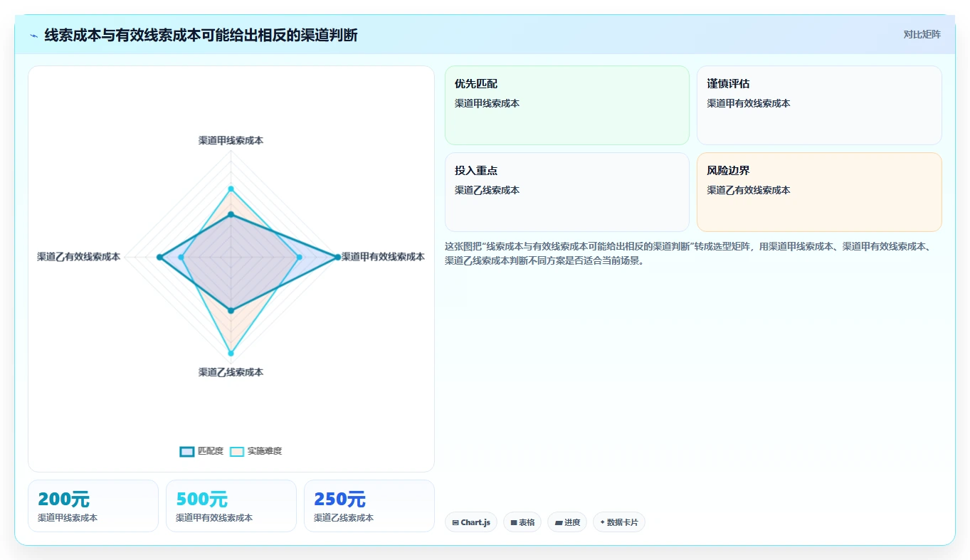Click the radar axis label 渠道乙有效线索成本
Screen dimensions: 970x560
click(x=79, y=257)
